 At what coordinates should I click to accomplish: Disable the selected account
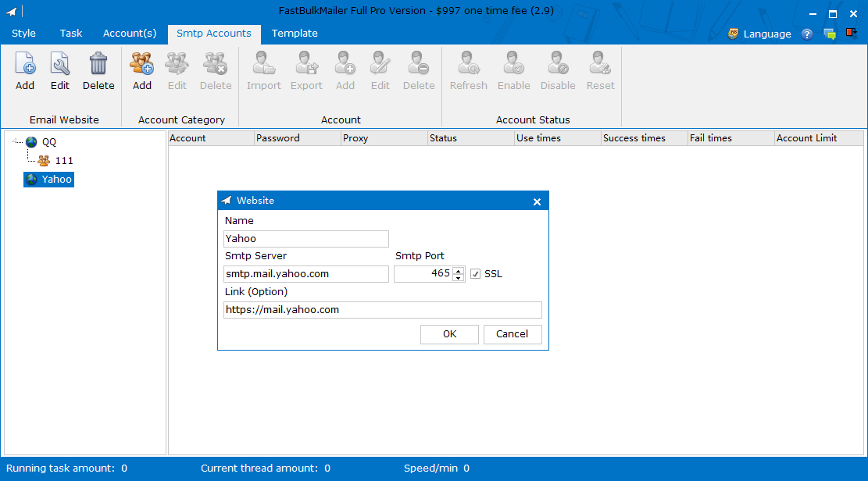558,71
